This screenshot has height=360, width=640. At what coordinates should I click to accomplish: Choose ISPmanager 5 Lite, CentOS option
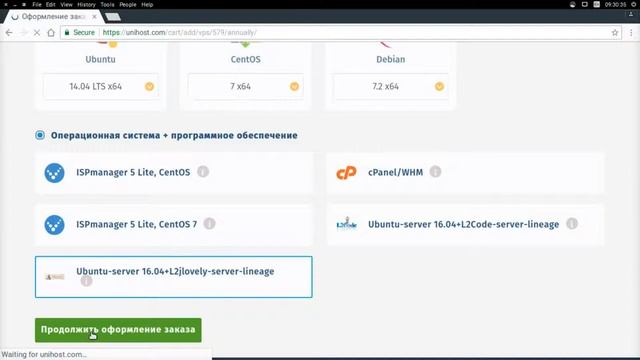pyautogui.click(x=174, y=173)
